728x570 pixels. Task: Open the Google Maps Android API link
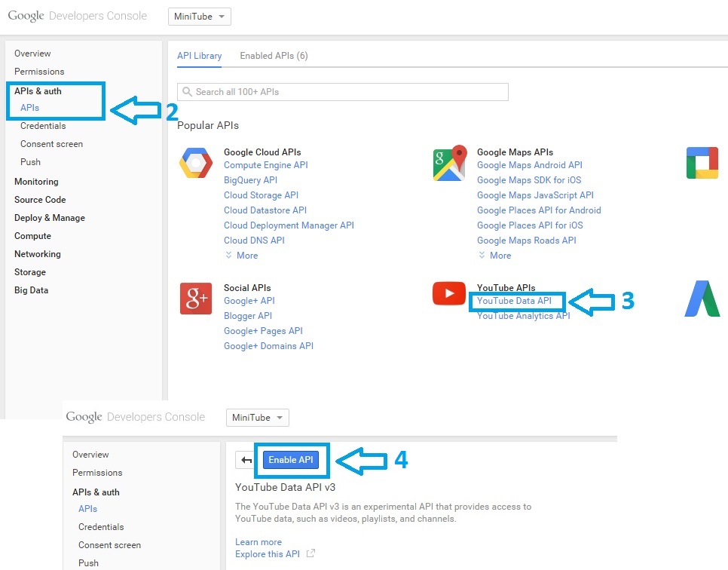[530, 165]
